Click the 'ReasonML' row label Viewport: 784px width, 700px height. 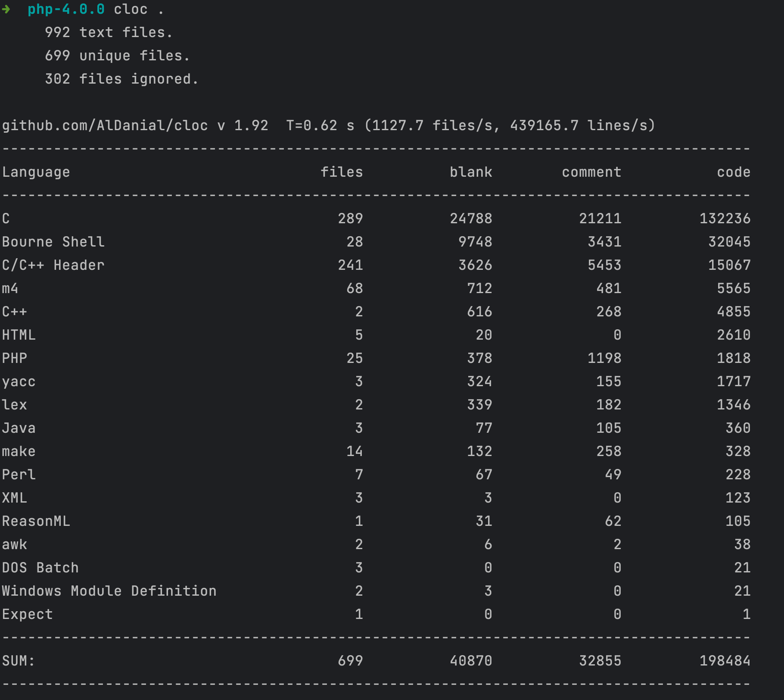[36, 521]
